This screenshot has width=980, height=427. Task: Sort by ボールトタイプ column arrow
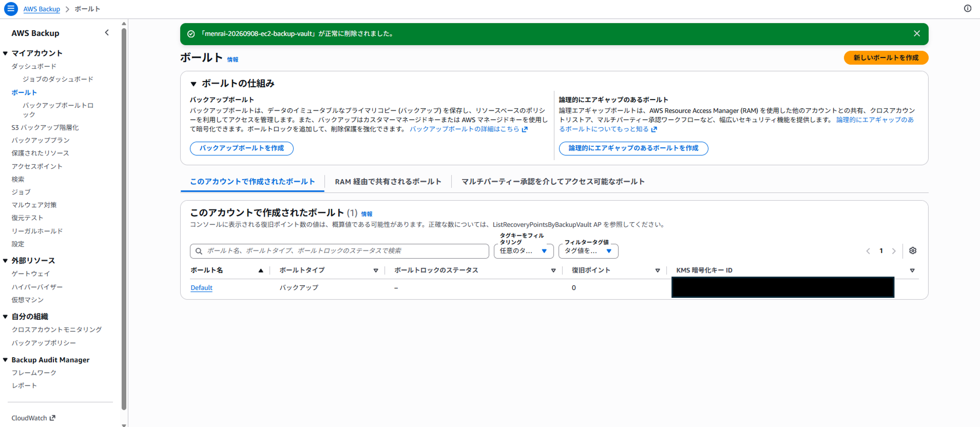pyautogui.click(x=376, y=270)
